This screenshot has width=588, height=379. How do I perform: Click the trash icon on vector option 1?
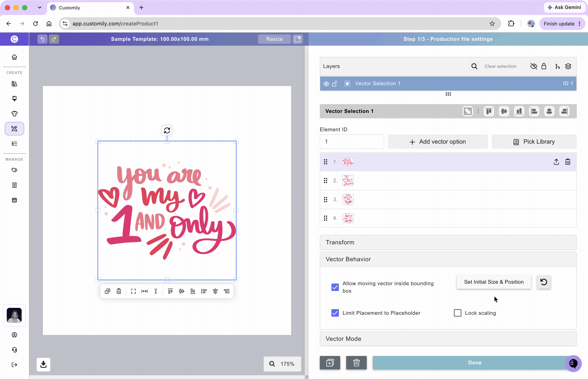point(568,162)
